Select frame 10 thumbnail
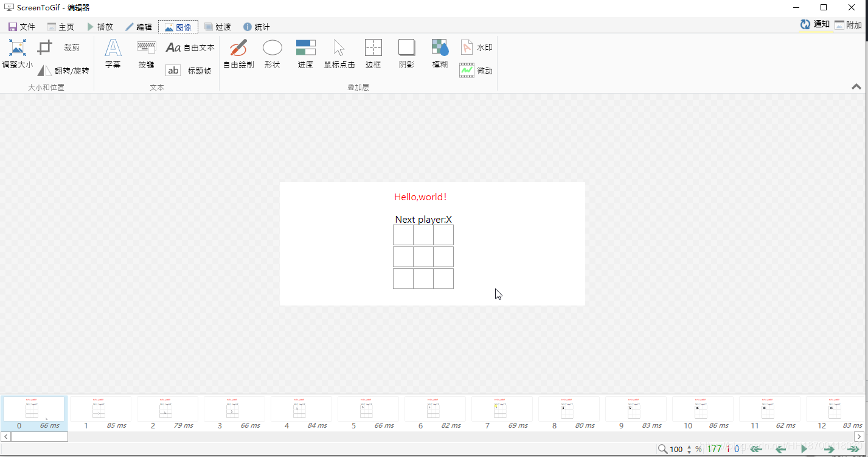The width and height of the screenshot is (868, 457). coord(703,413)
